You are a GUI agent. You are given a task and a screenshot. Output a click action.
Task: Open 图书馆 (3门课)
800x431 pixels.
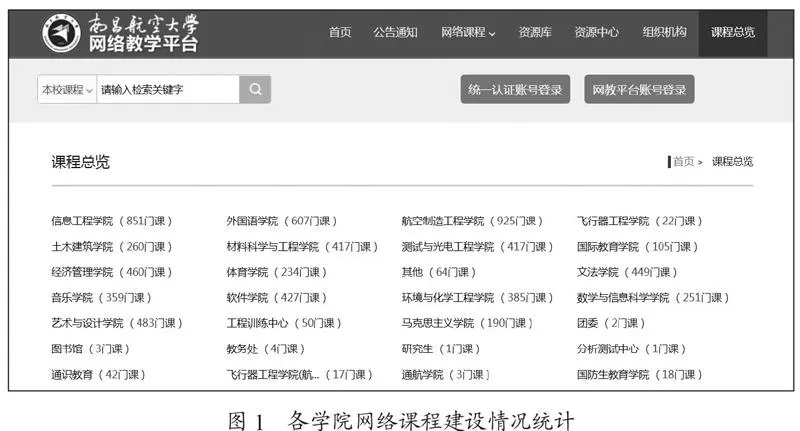[x=90, y=349]
